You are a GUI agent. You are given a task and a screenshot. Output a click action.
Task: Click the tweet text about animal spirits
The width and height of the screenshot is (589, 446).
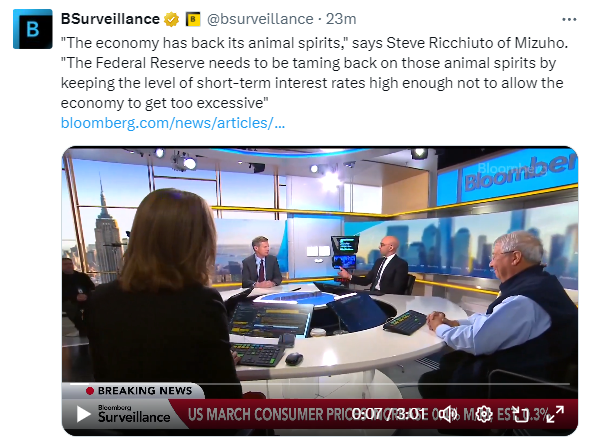(314, 73)
